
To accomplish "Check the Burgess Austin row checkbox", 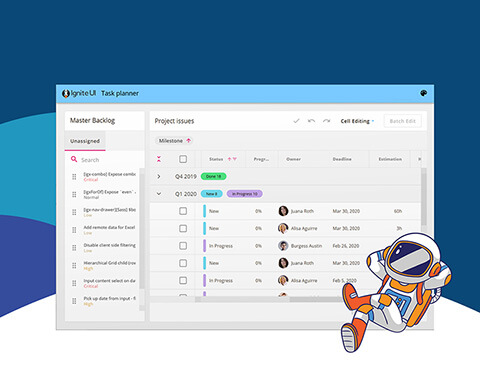I will coord(183,246).
